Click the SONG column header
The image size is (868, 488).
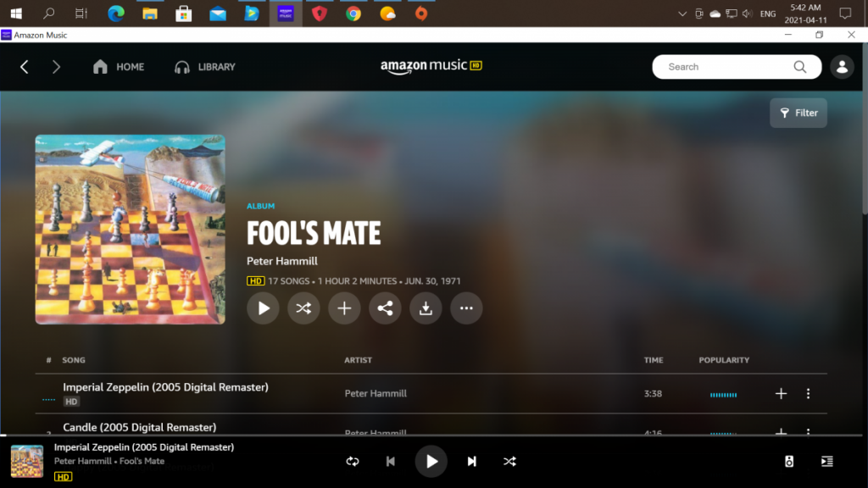click(x=74, y=359)
